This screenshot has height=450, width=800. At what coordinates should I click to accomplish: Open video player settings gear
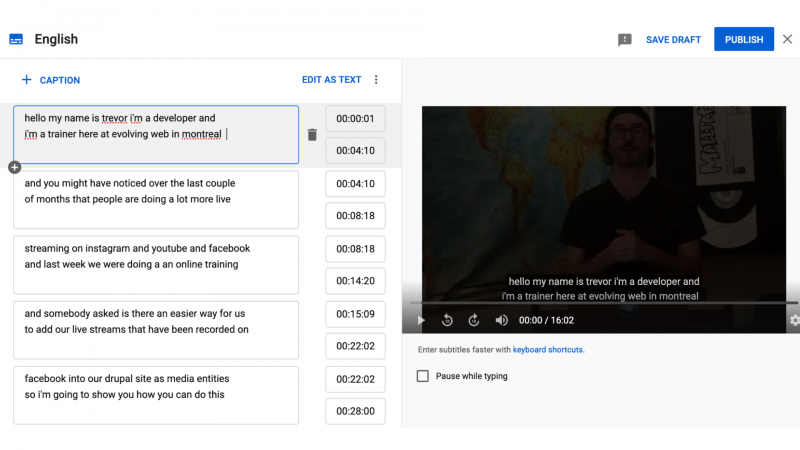pyautogui.click(x=794, y=320)
